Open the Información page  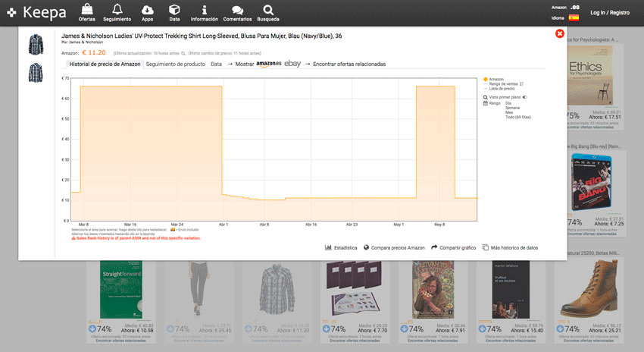pyautogui.click(x=204, y=13)
